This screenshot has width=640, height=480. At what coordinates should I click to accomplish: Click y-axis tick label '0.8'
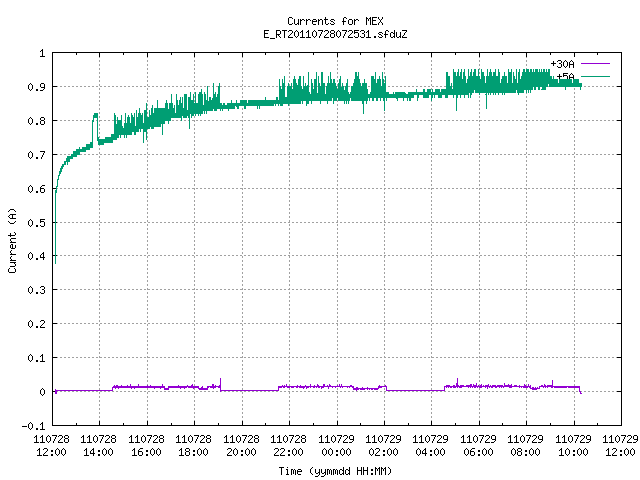pos(36,121)
